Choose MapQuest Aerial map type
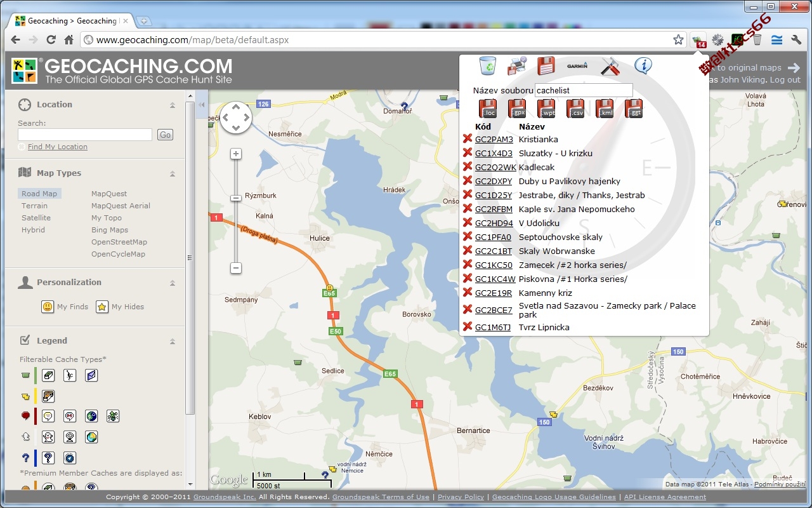812x508 pixels. 121,206
